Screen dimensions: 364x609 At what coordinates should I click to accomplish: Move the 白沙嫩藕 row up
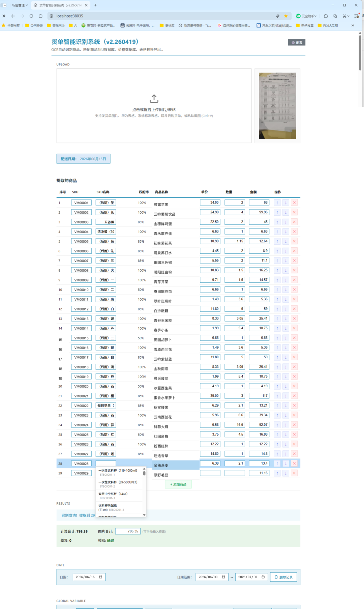(x=277, y=309)
